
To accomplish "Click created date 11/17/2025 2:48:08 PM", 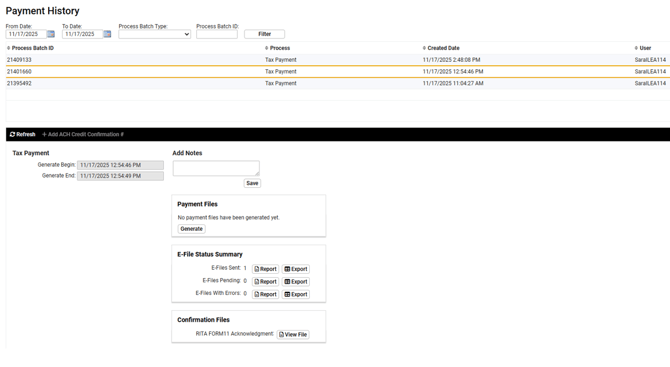I will [451, 60].
